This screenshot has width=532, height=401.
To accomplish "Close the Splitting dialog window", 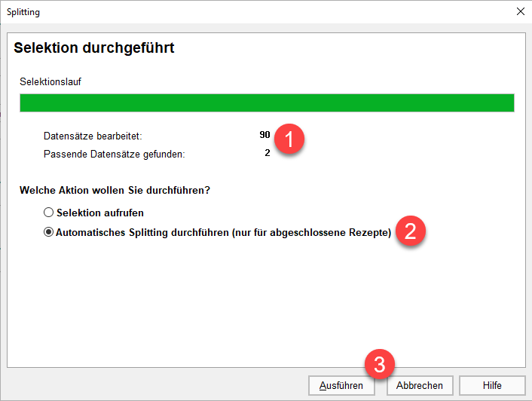I will (x=520, y=12).
